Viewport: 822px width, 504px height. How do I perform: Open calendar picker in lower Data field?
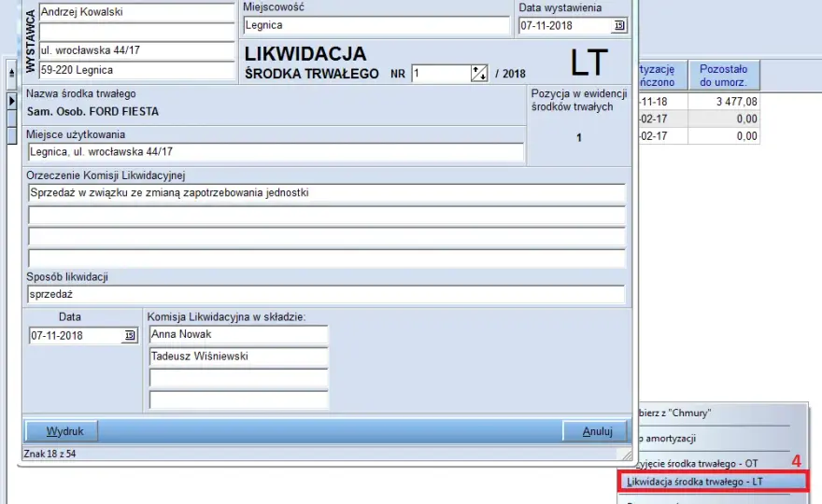pyautogui.click(x=130, y=335)
